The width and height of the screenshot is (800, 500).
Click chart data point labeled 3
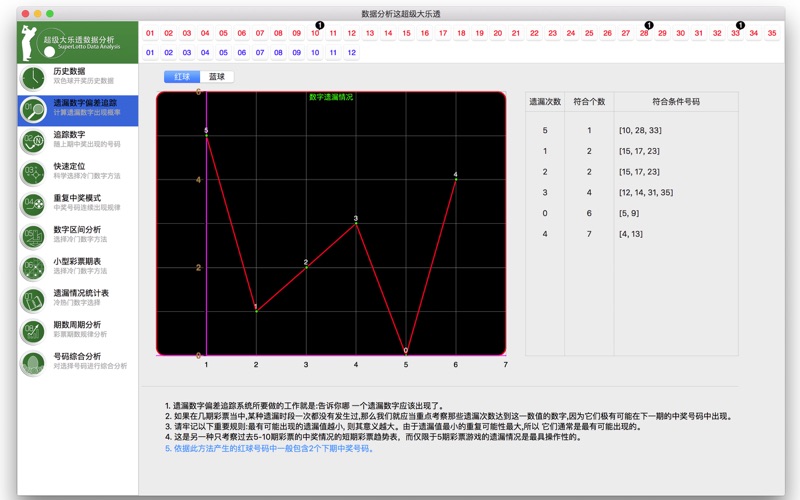point(356,223)
